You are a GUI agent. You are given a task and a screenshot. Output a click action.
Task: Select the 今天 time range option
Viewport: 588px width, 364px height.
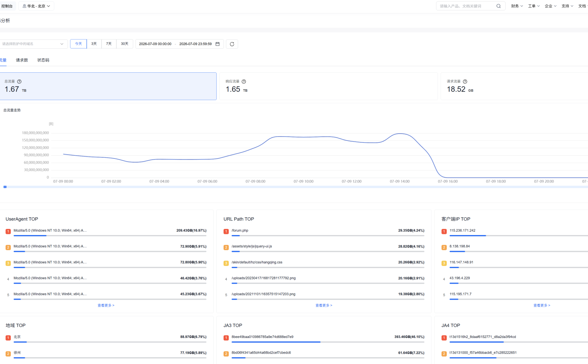click(x=78, y=44)
